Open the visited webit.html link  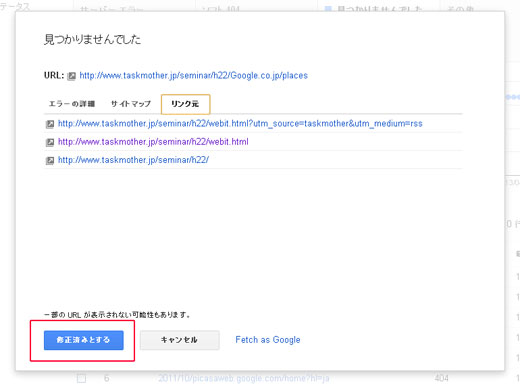(x=153, y=142)
